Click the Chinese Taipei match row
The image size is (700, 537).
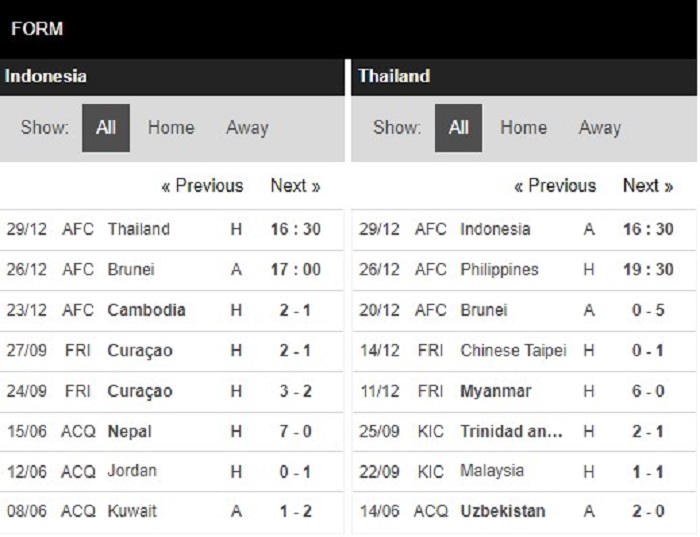pos(513,351)
